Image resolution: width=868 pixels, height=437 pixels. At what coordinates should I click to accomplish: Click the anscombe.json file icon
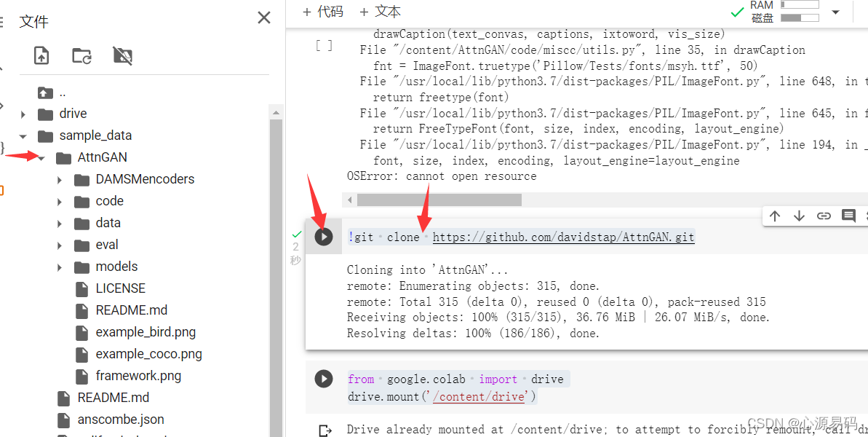tap(63, 420)
